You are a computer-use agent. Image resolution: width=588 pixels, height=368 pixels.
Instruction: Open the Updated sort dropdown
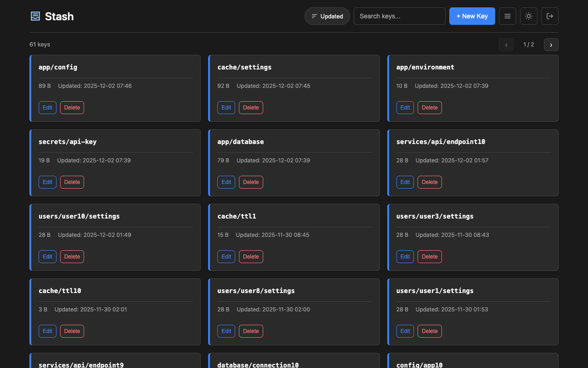point(327,16)
